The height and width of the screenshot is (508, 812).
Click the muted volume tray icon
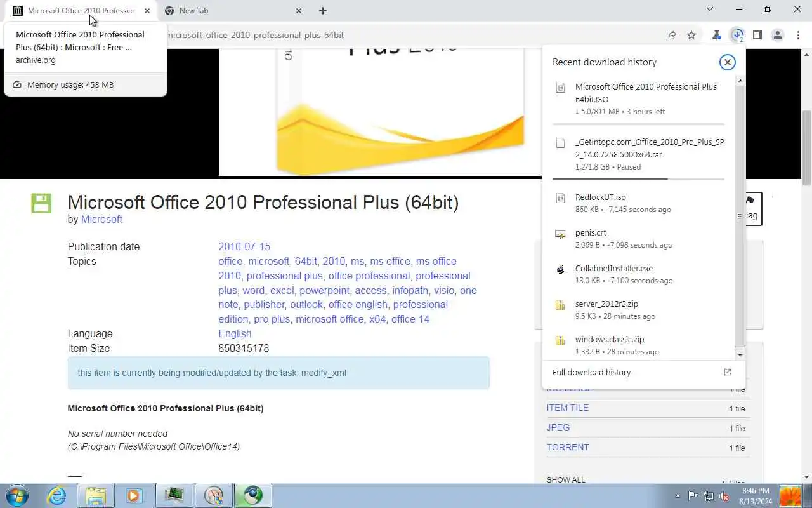tap(724, 496)
